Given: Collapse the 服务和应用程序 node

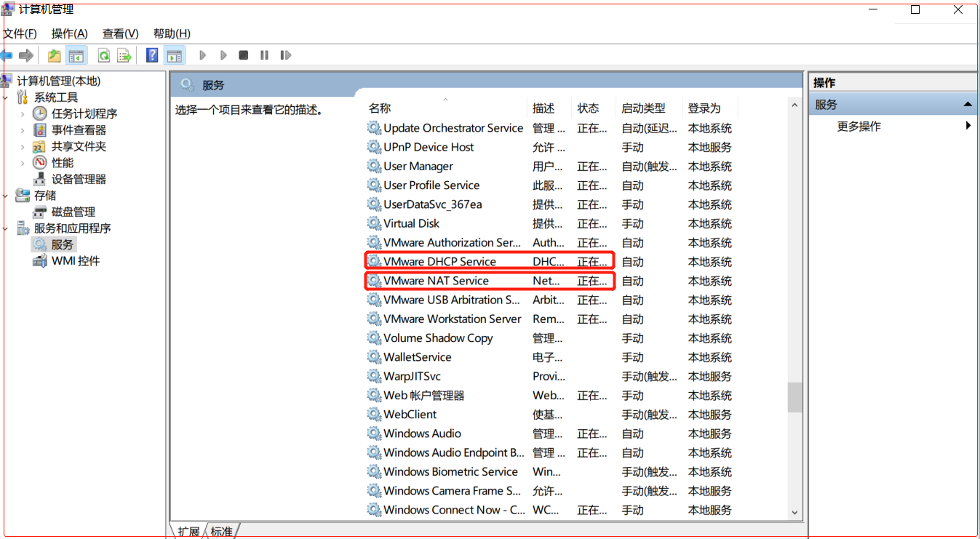Looking at the screenshot, I should [6, 228].
